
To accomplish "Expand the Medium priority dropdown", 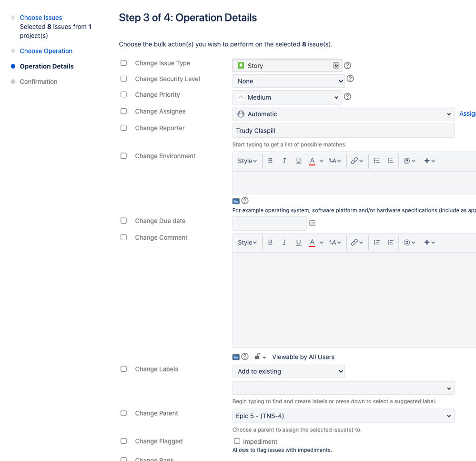I will [287, 97].
